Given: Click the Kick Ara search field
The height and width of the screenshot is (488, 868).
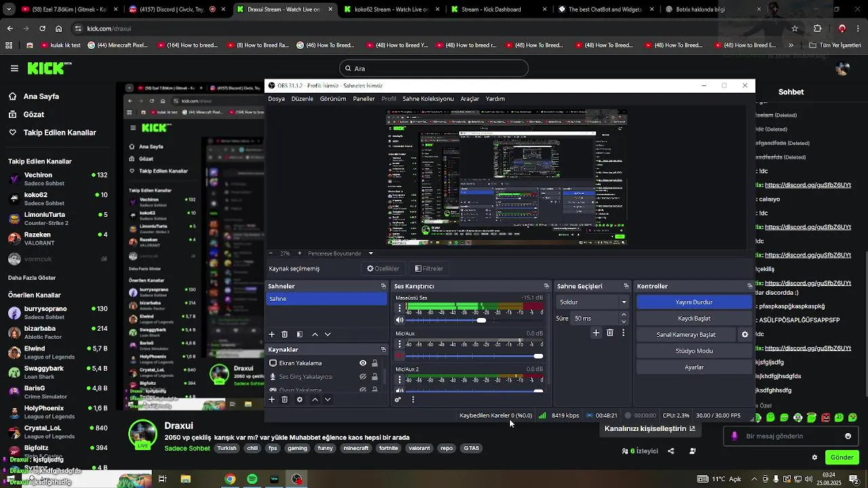Looking at the screenshot, I should (434, 68).
